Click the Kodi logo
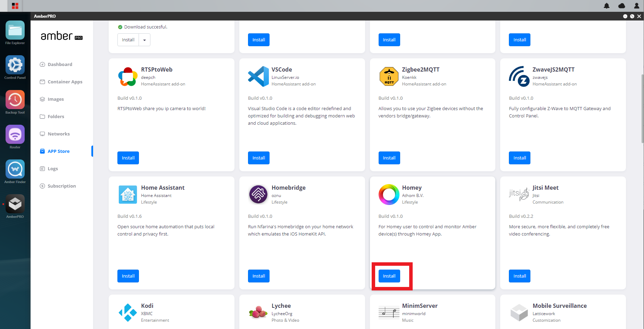 127,313
